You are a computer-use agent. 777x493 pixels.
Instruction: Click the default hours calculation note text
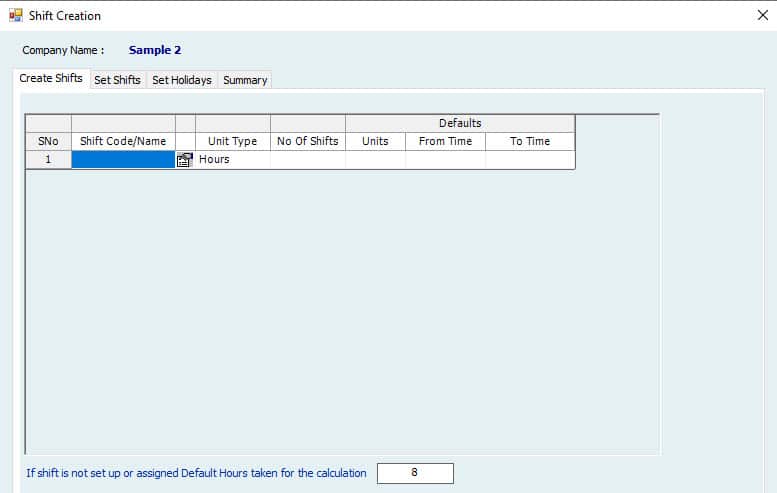196,473
